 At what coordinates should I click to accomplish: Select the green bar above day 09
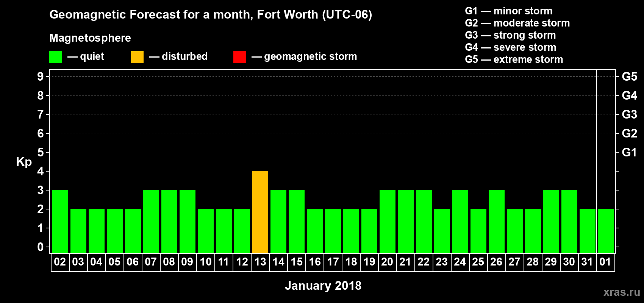pos(188,221)
